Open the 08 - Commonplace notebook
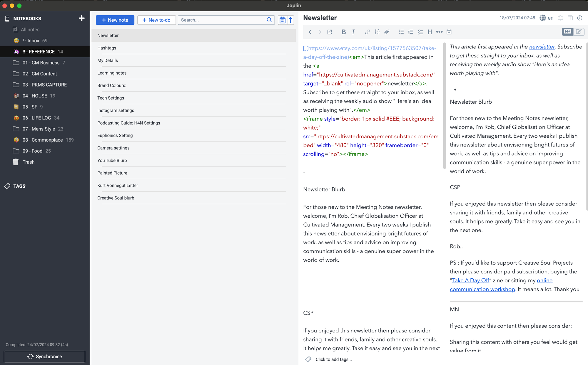588x365 pixels. tap(43, 140)
